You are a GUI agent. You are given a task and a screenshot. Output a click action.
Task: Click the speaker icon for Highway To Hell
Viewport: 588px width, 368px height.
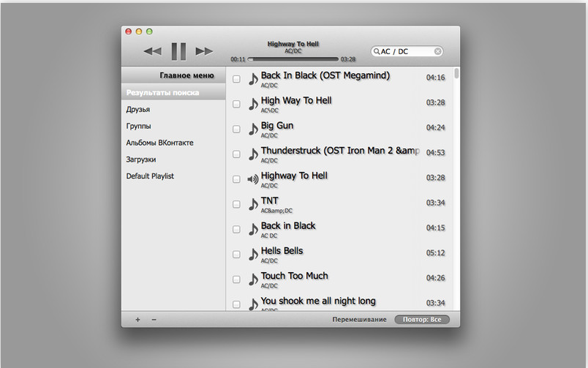coord(253,179)
